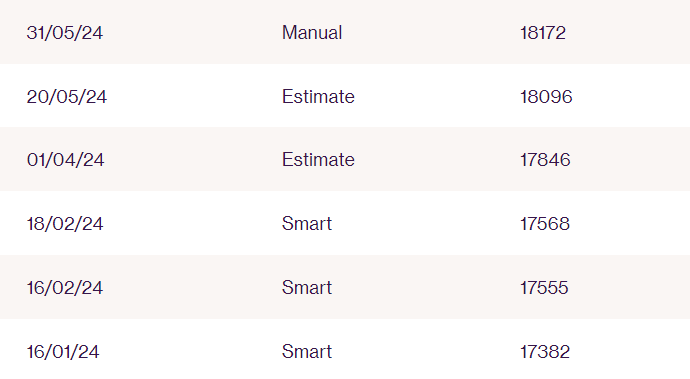The image size is (690, 379).
Task: Select the 17555 reading value
Action: 544,287
